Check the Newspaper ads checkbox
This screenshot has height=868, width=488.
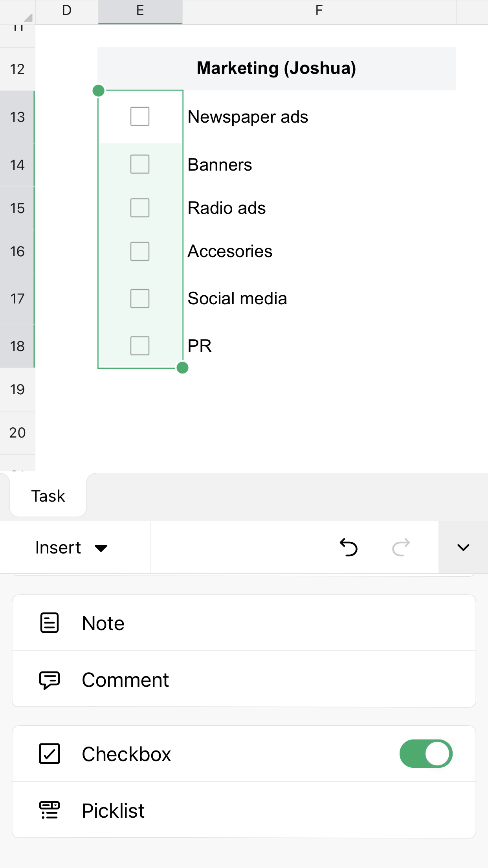(x=140, y=116)
